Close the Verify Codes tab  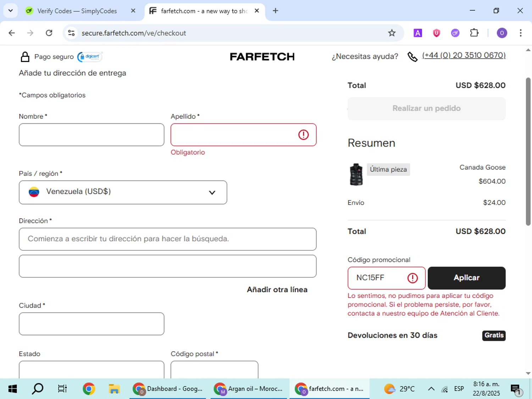tap(133, 11)
